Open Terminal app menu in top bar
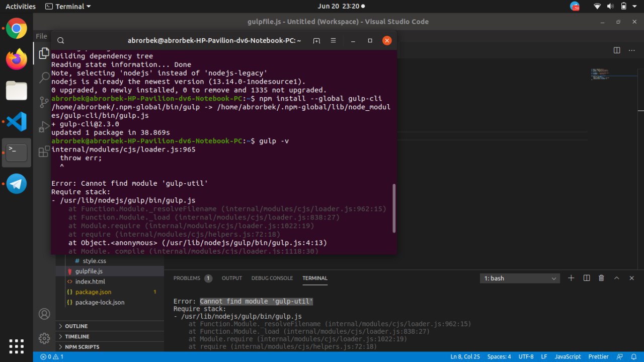This screenshot has width=644, height=362. [68, 7]
